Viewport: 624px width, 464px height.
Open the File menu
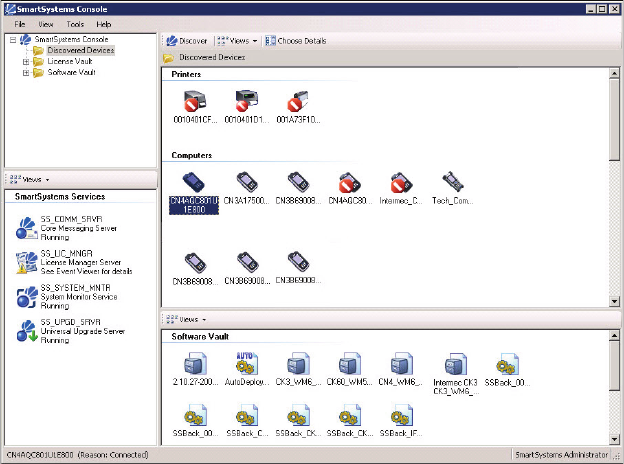(x=20, y=24)
